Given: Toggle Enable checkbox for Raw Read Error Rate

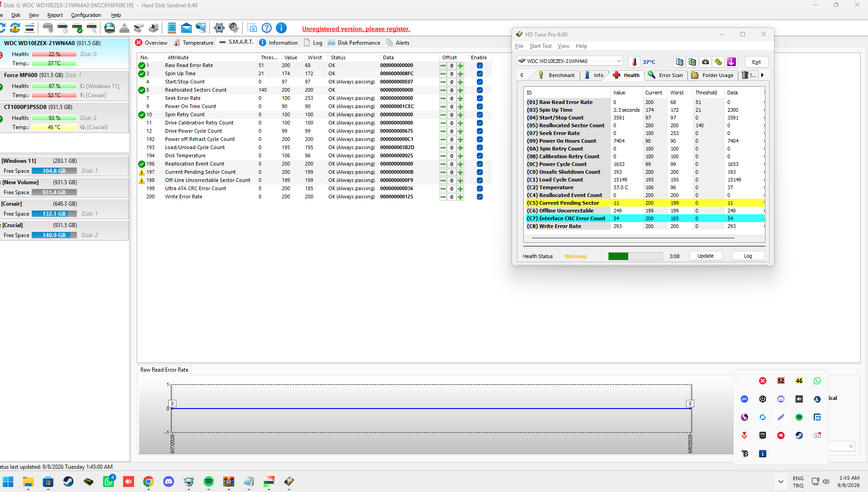Looking at the screenshot, I should click(x=480, y=66).
